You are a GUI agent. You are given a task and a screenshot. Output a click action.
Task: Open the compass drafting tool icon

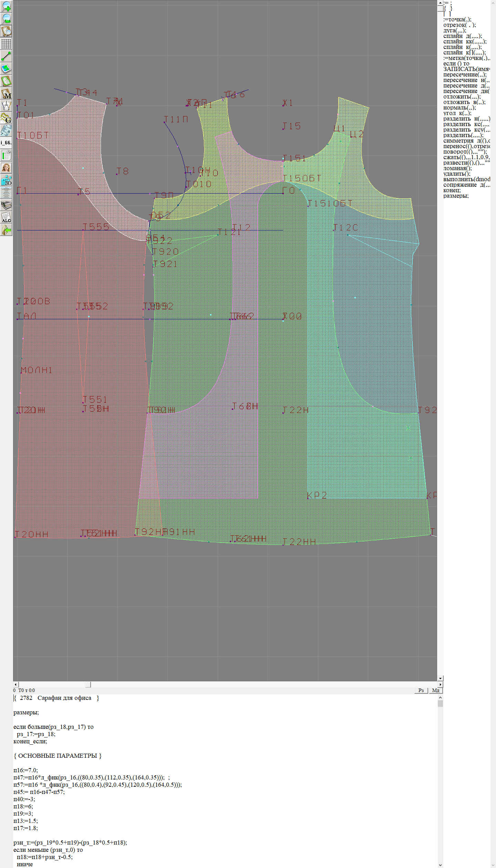6,106
